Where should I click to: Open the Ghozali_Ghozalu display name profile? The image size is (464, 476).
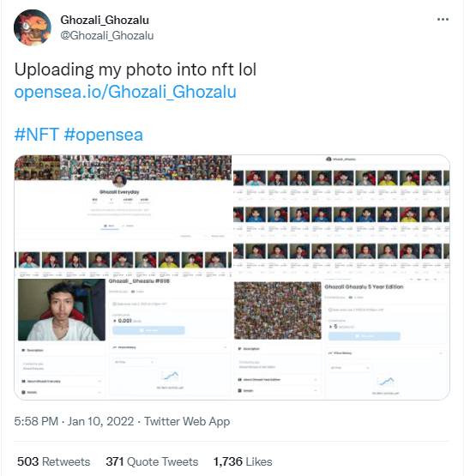pos(105,20)
